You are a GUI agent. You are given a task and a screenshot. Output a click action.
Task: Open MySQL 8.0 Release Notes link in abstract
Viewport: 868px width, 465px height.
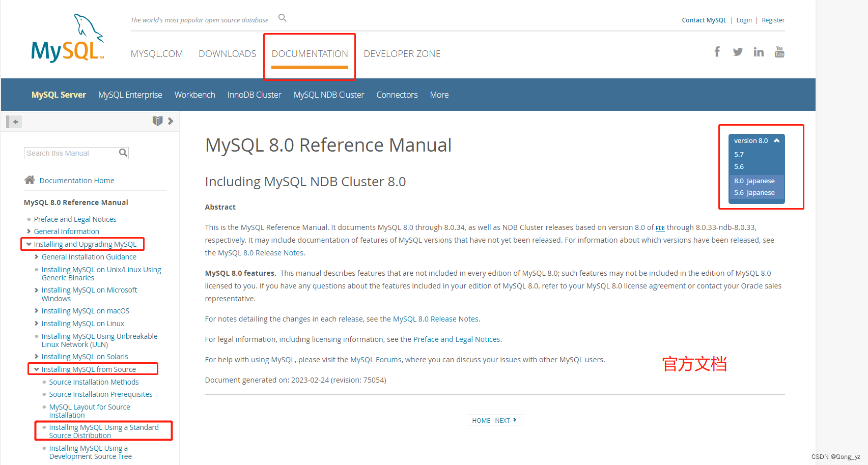pos(261,253)
